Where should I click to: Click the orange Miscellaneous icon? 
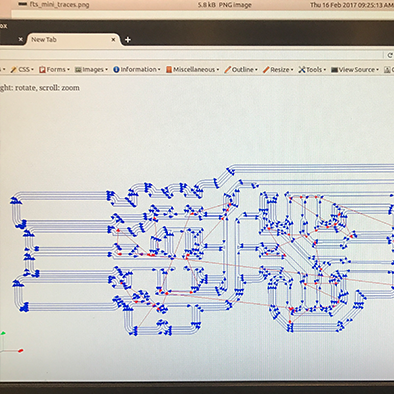(x=169, y=70)
